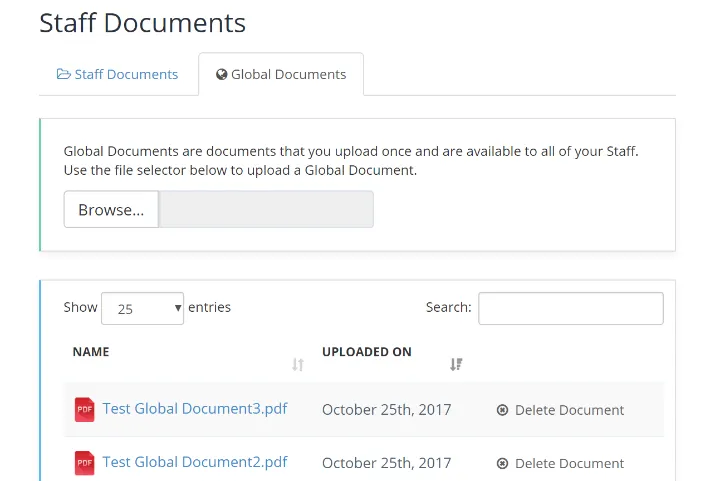Focus the Search input box
This screenshot has height=481, width=720.
coord(571,308)
